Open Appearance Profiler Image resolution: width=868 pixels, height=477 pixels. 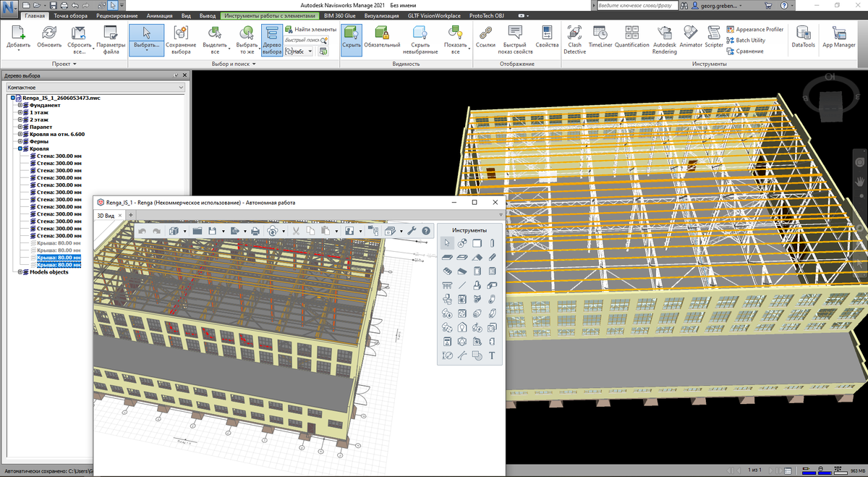755,30
